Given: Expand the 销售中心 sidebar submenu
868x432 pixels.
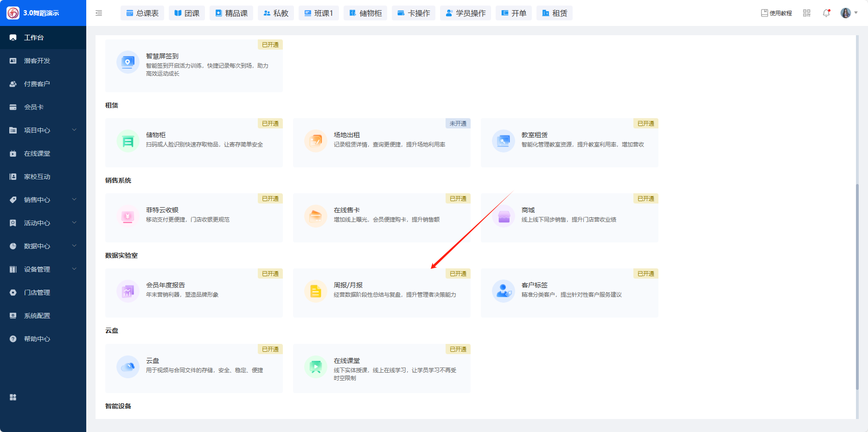Looking at the screenshot, I should (x=43, y=200).
